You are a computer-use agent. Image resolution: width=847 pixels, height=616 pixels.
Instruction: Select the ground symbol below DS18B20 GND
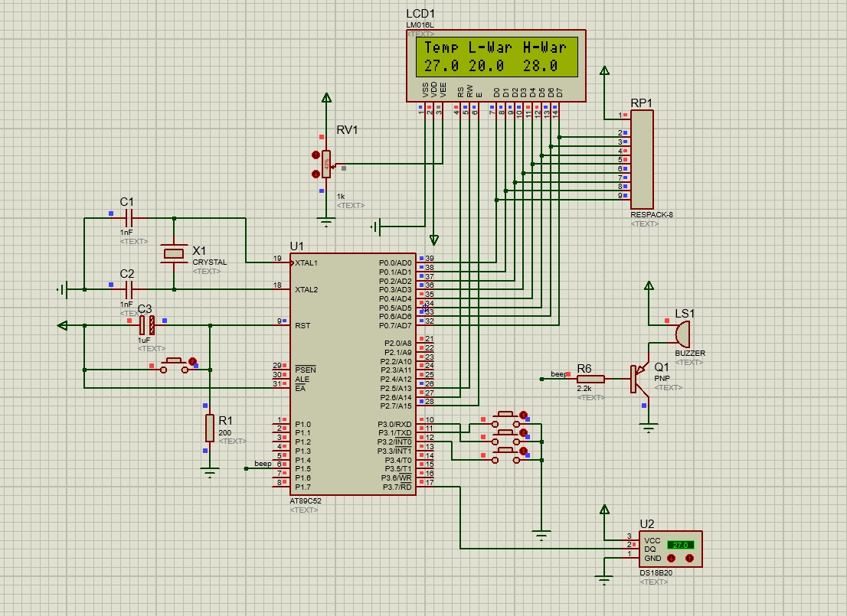(x=604, y=580)
